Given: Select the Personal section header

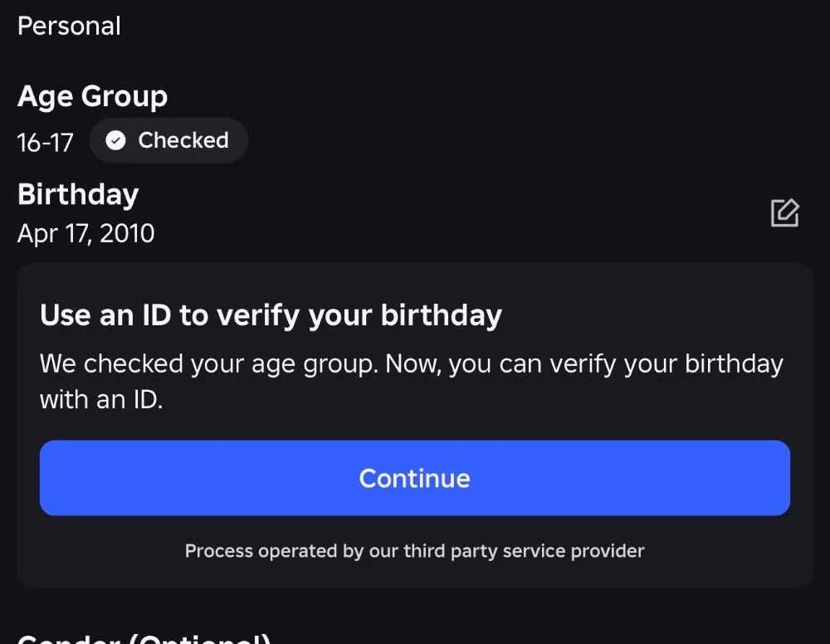Looking at the screenshot, I should (x=69, y=26).
